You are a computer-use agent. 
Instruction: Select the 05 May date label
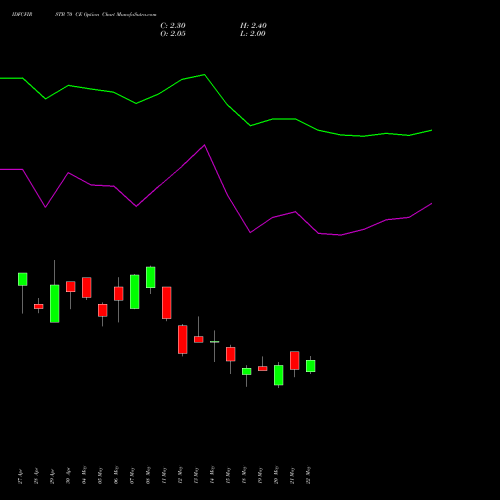(x=100, y=475)
